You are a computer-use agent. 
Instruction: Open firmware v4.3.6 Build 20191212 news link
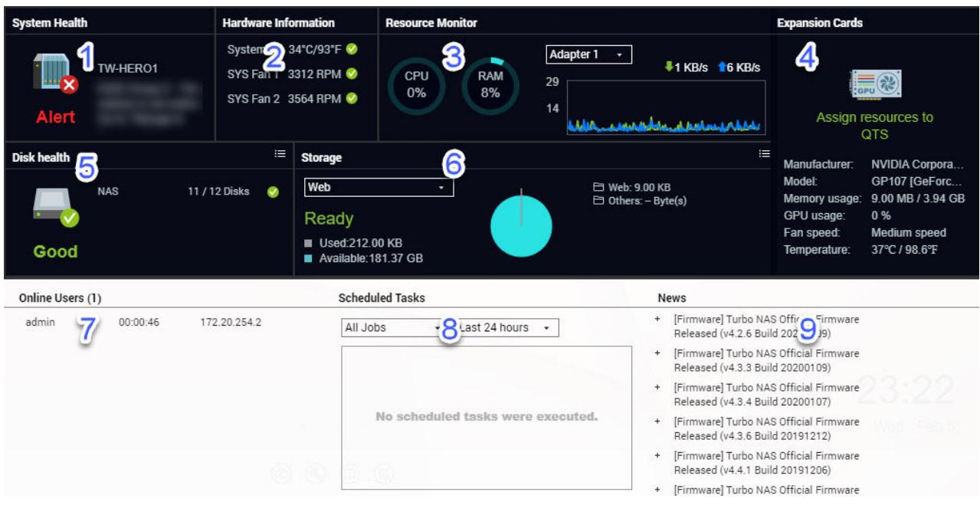click(766, 428)
